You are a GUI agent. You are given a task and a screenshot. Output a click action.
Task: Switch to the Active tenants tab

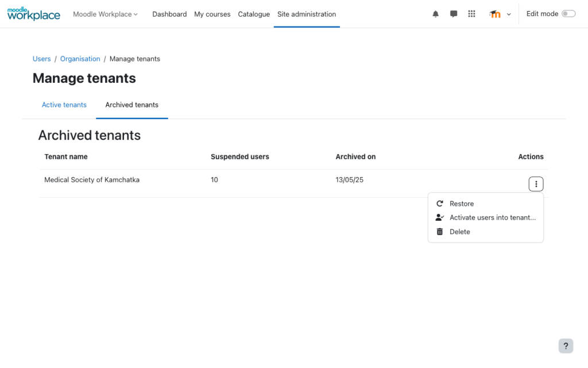point(64,105)
